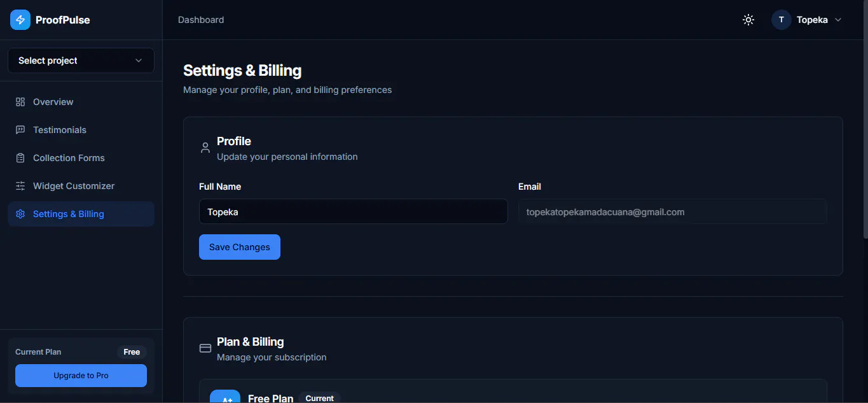The width and height of the screenshot is (868, 403).
Task: Click the ProofPulse lightning bolt logo
Action: [x=20, y=20]
